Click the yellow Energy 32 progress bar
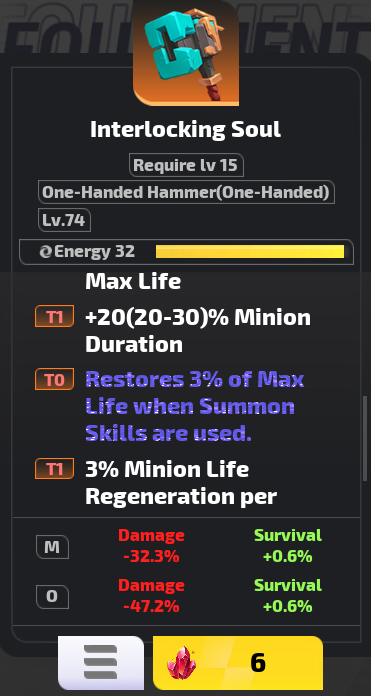This screenshot has width=371, height=696. [250, 252]
